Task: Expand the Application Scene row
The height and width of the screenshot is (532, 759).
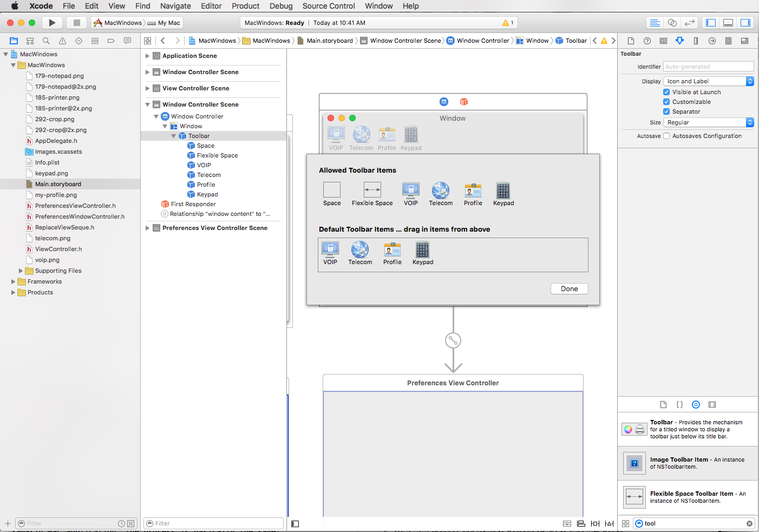Action: (x=147, y=55)
